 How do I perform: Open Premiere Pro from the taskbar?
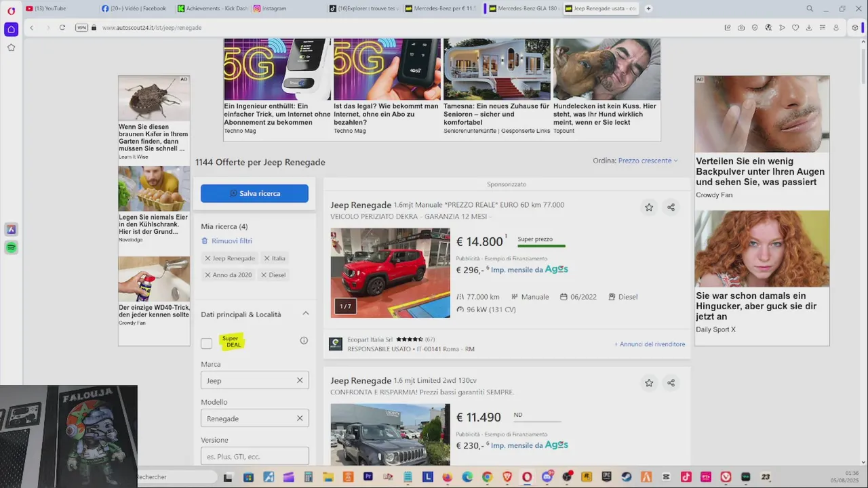(x=368, y=477)
